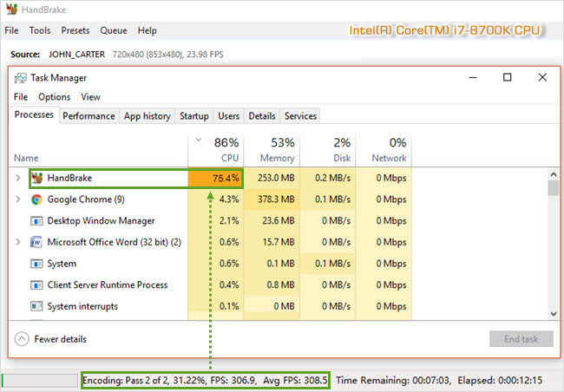Open HandBrake's Presets menu
This screenshot has width=564, height=392.
(x=75, y=30)
